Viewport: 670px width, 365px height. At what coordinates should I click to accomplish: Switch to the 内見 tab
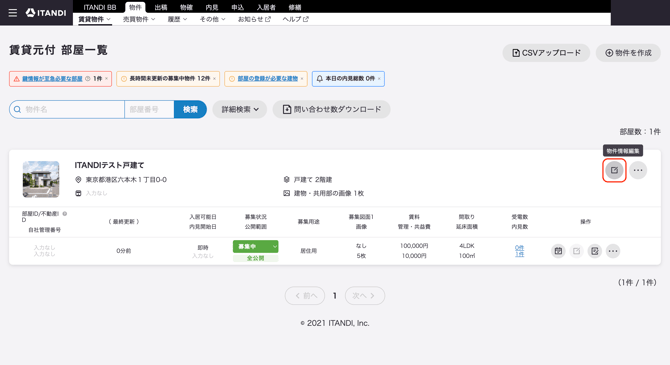pos(212,7)
